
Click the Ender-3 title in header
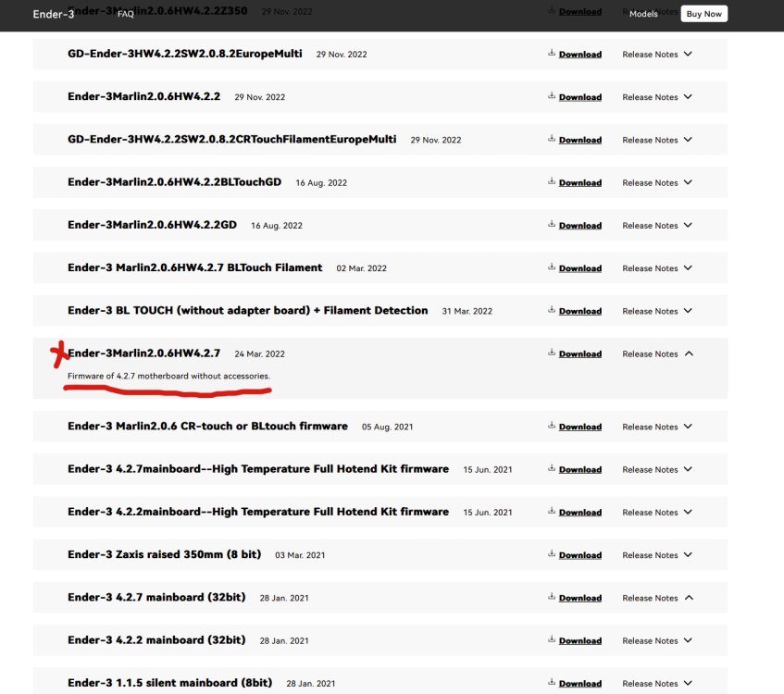(x=54, y=14)
